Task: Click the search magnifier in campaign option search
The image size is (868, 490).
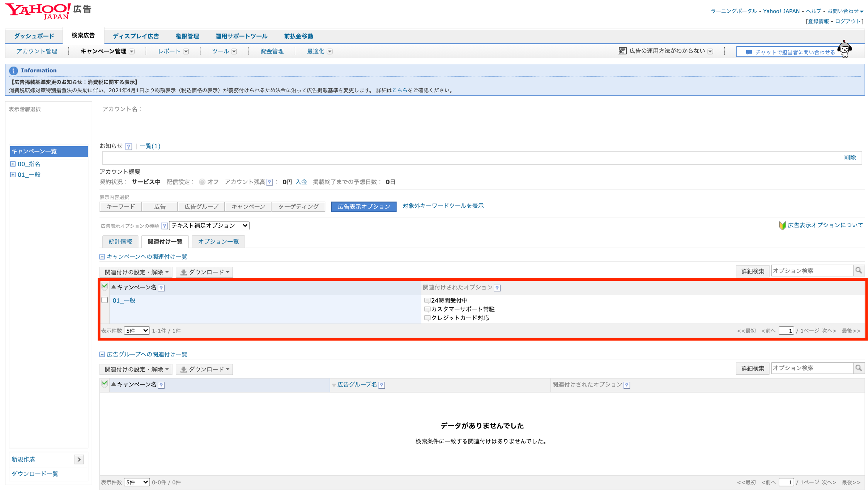Action: [x=859, y=270]
